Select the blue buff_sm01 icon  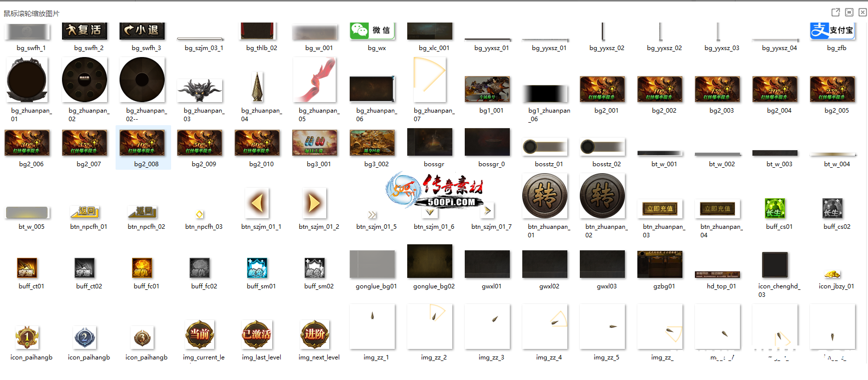(257, 268)
